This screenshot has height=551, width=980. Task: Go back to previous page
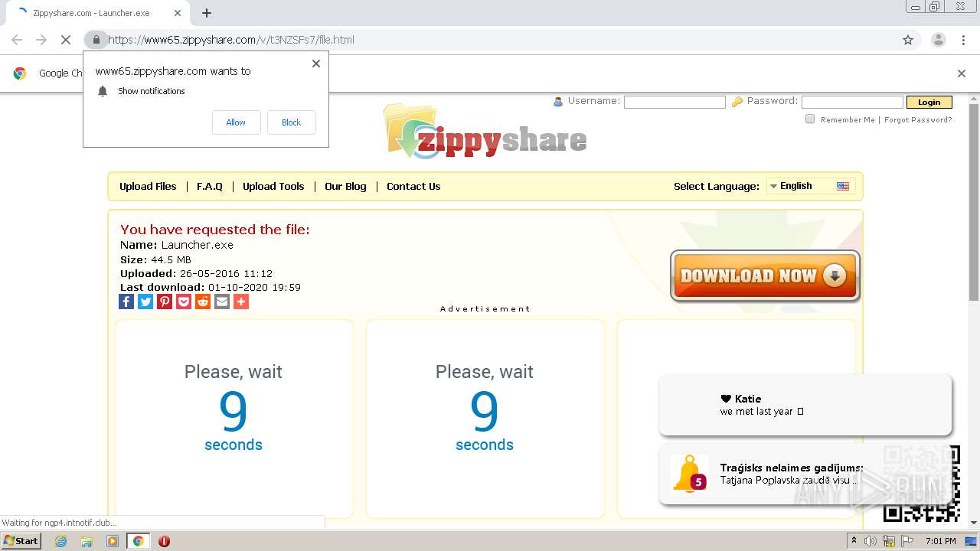[17, 40]
